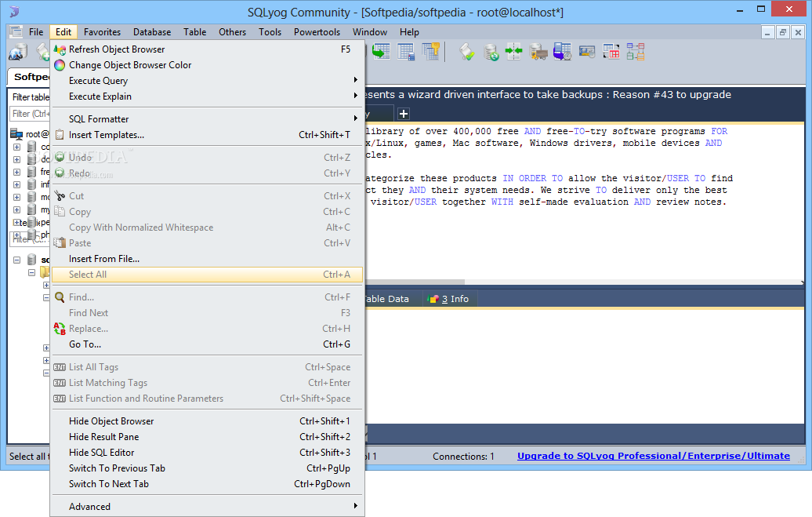The image size is (812, 517).
Task: Expand the 'inf' database node
Action: tap(17, 184)
